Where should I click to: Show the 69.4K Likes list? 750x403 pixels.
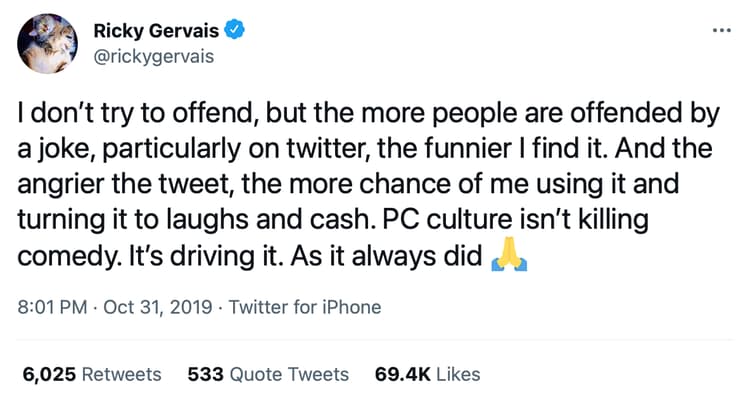pyautogui.click(x=427, y=374)
